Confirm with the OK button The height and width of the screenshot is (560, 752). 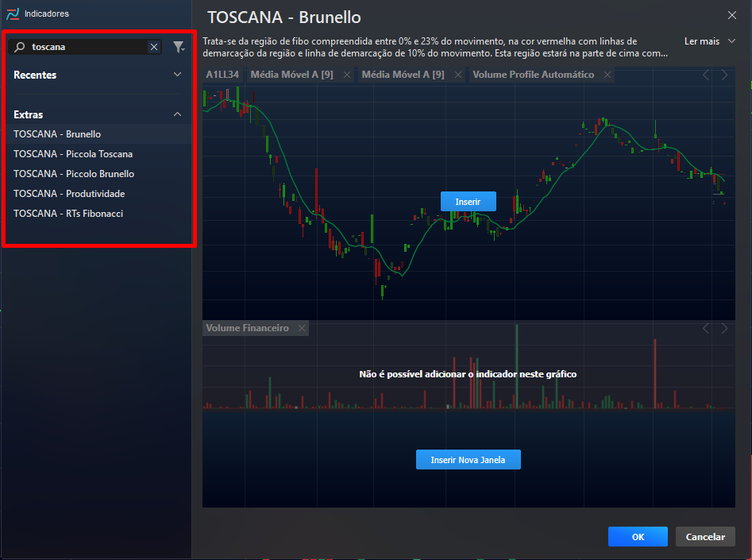638,536
